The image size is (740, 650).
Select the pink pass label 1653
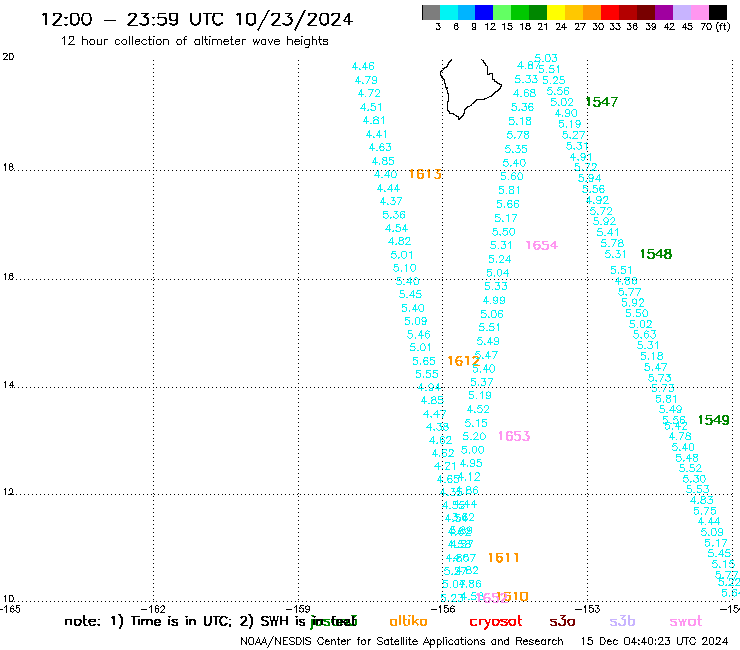(x=514, y=436)
